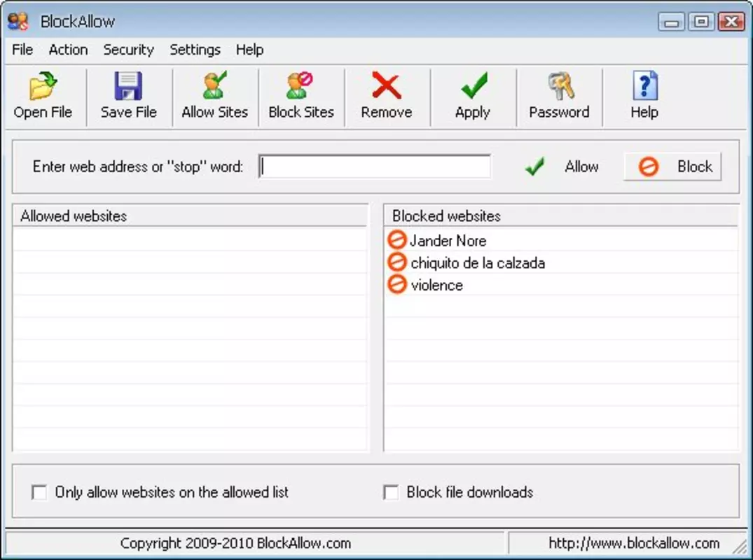
Task: Open the Security menu
Action: coord(129,50)
